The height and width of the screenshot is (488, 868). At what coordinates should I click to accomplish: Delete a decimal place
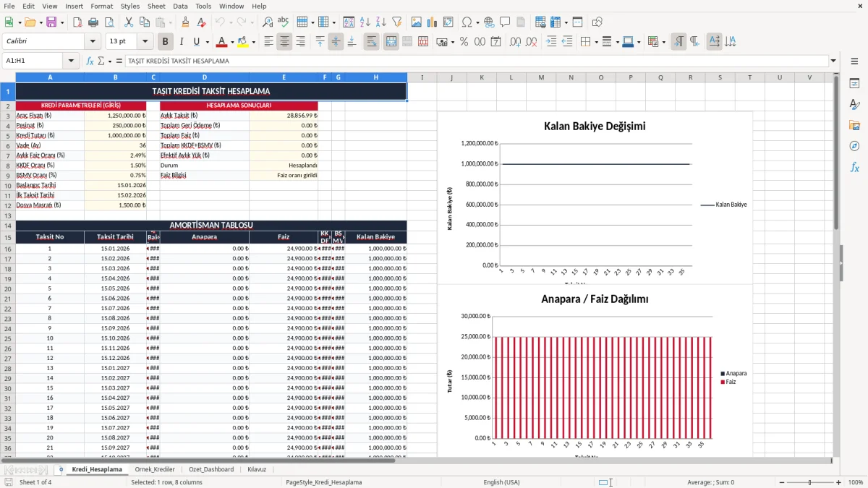531,42
